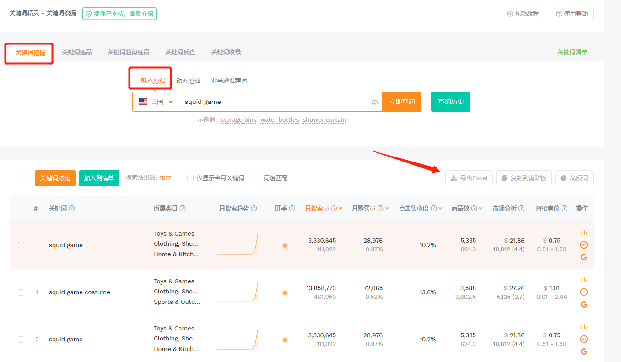Click circular face icon in highlighted squid game row

(x=584, y=245)
